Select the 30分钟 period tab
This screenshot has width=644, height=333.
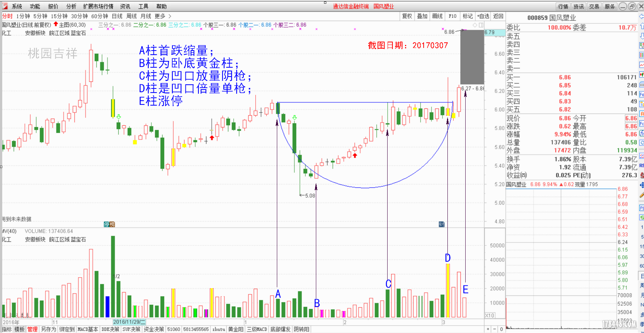[x=80, y=16]
